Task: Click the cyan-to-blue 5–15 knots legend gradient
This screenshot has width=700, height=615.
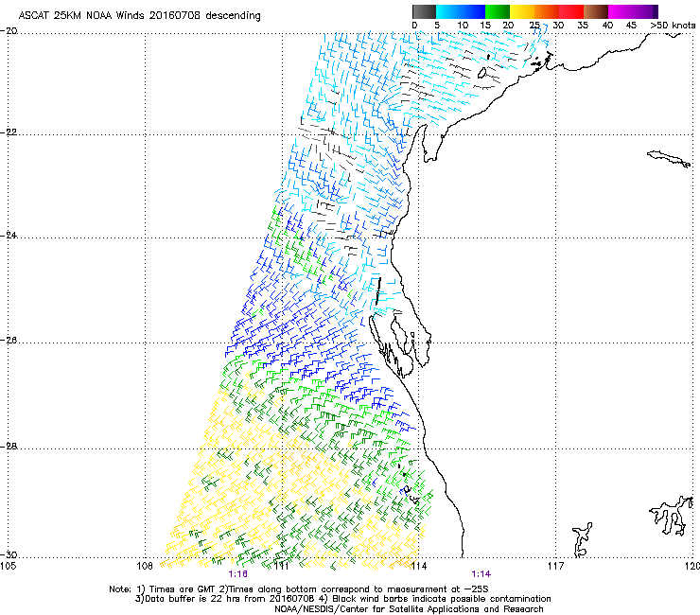Action: pos(461,11)
